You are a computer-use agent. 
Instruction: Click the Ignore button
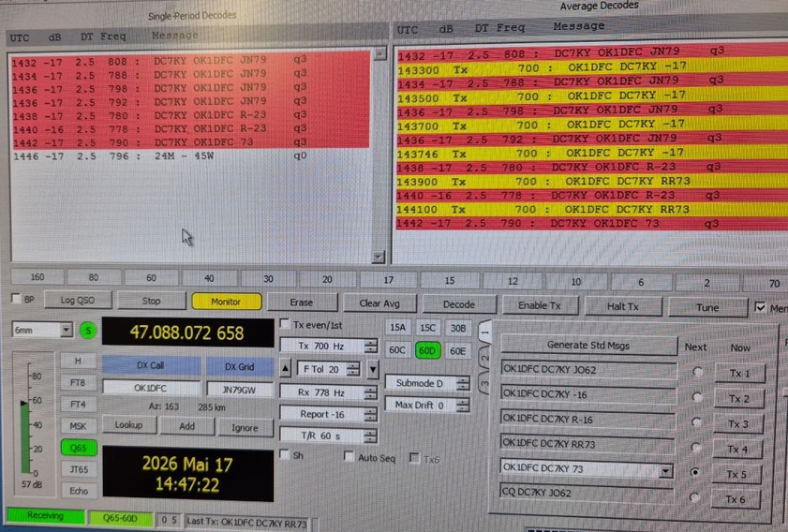[x=245, y=427]
